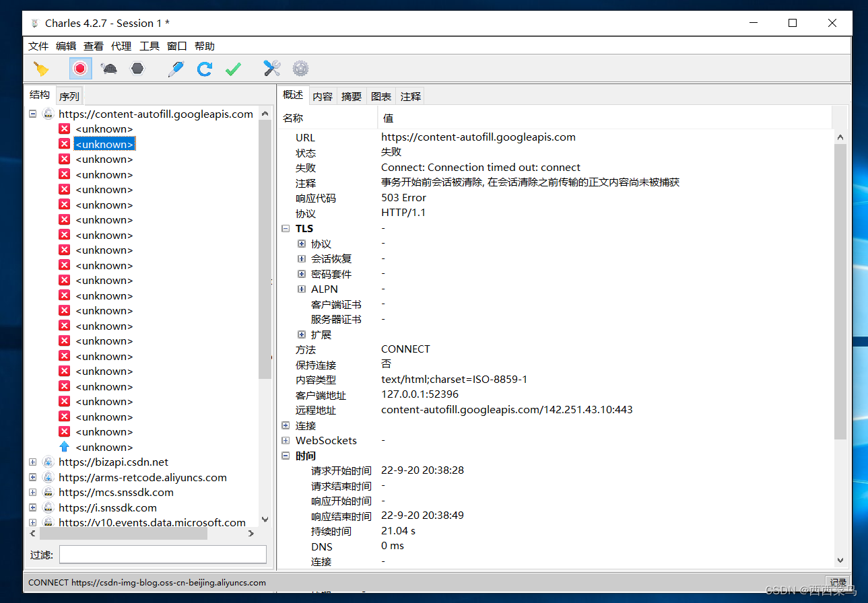Open the tools wrench icon
Screen dimensions: 868x603
[271, 68]
